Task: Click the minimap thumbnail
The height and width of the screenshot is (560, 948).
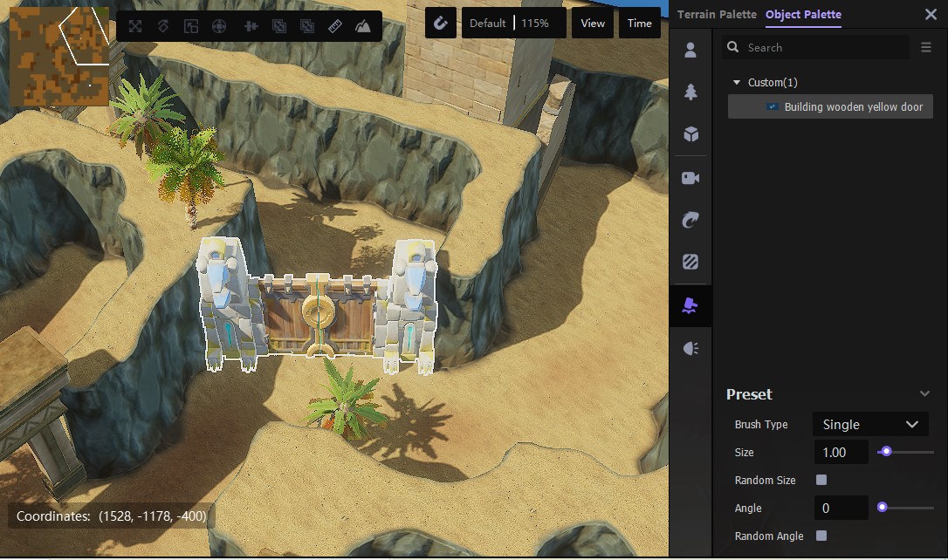Action: click(59, 57)
